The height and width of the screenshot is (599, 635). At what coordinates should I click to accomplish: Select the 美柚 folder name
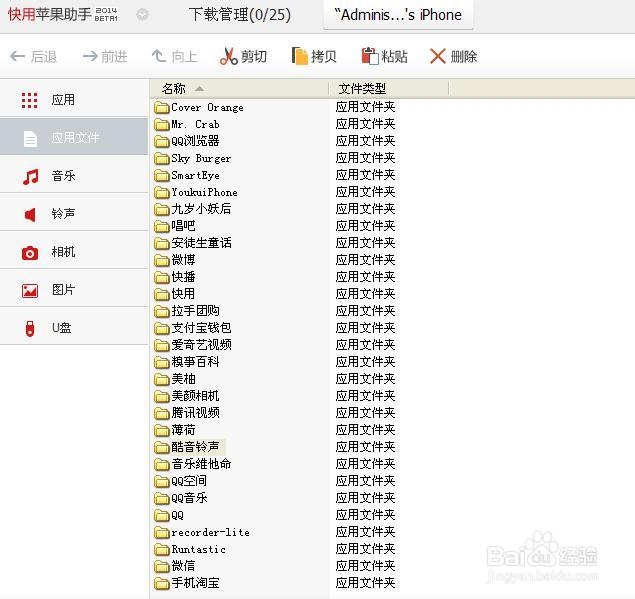point(183,379)
